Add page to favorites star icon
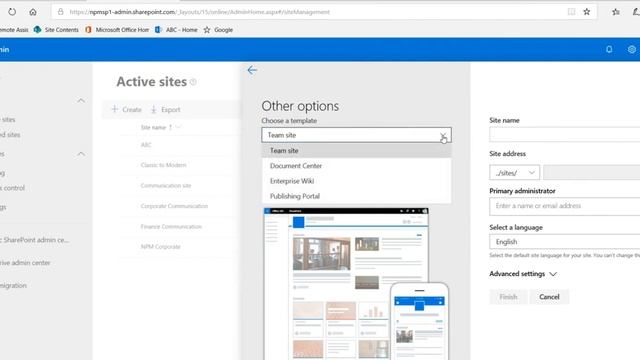The width and height of the screenshot is (640, 360). click(587, 12)
